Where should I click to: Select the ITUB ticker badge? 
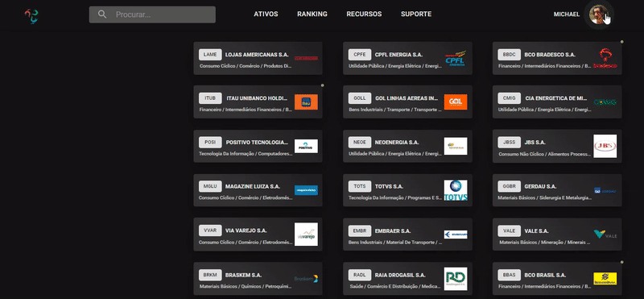click(x=210, y=98)
